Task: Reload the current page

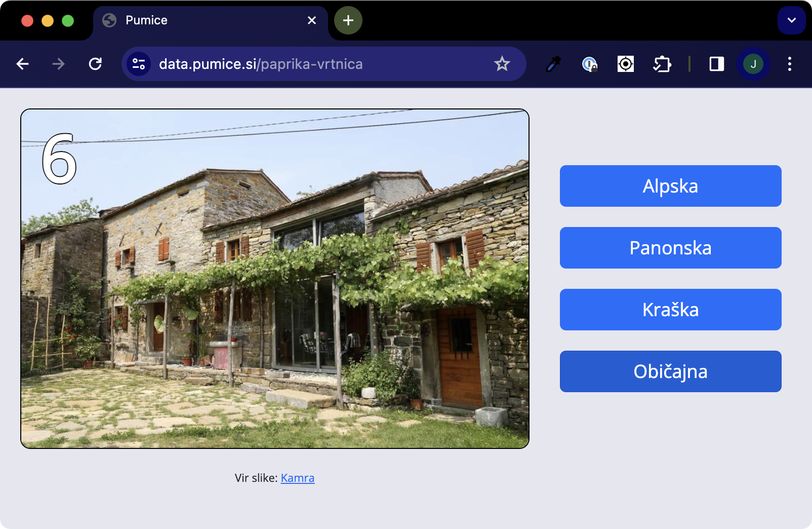Action: tap(95, 64)
